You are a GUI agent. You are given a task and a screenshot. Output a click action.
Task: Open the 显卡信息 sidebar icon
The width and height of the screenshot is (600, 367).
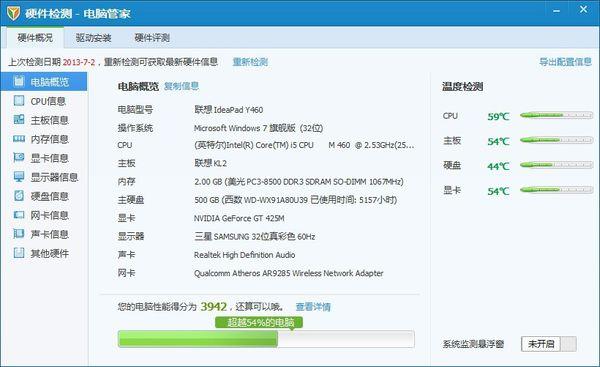pos(19,157)
